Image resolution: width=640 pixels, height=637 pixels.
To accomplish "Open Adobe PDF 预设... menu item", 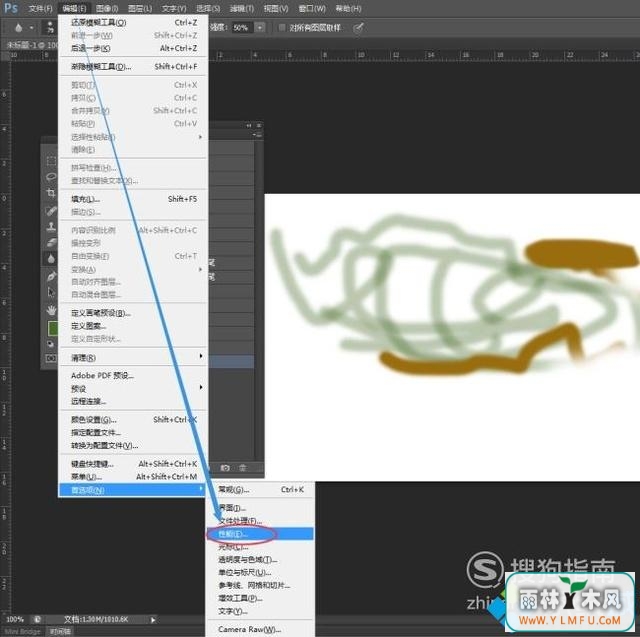I will (x=133, y=375).
